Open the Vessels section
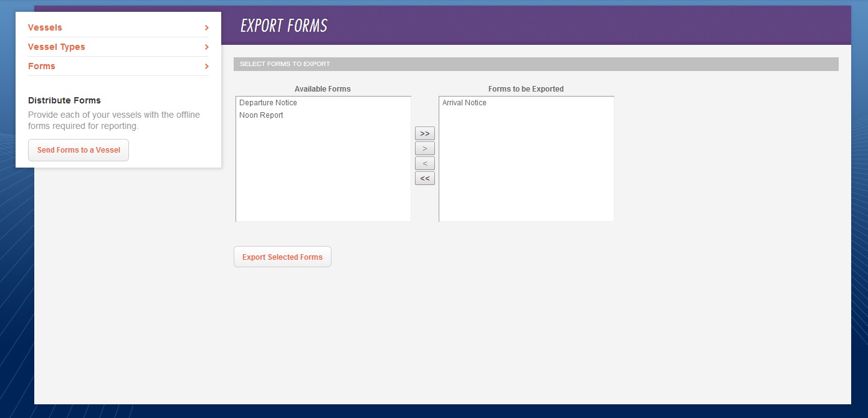The width and height of the screenshot is (868, 418). [44, 27]
